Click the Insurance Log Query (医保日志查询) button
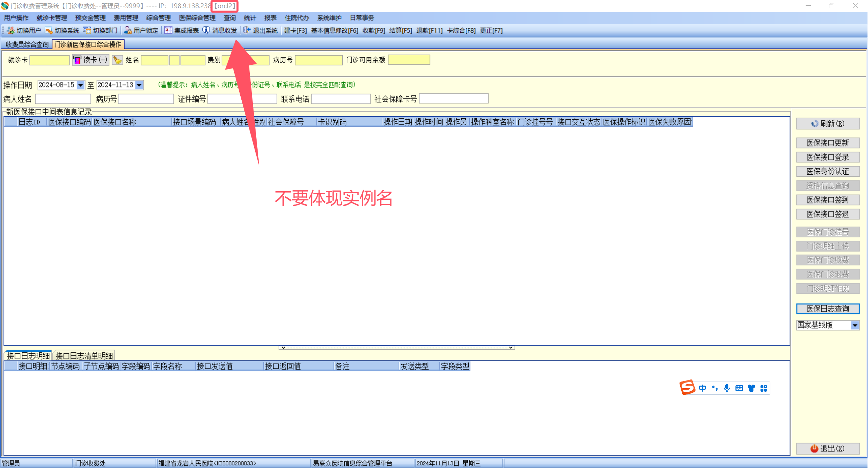This screenshot has width=868, height=468. point(827,309)
